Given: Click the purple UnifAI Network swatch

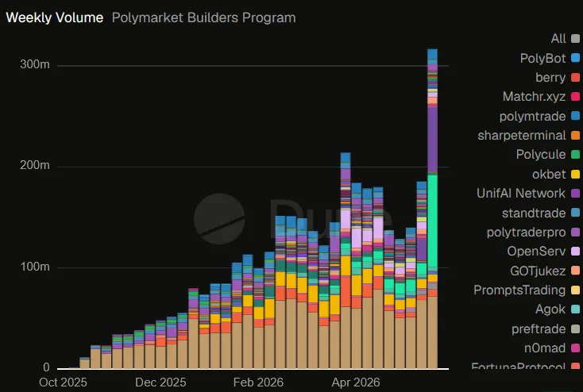Looking at the screenshot, I should 575,193.
